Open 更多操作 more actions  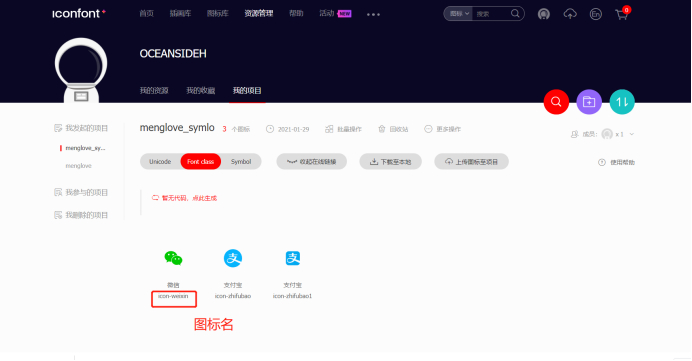click(442, 129)
